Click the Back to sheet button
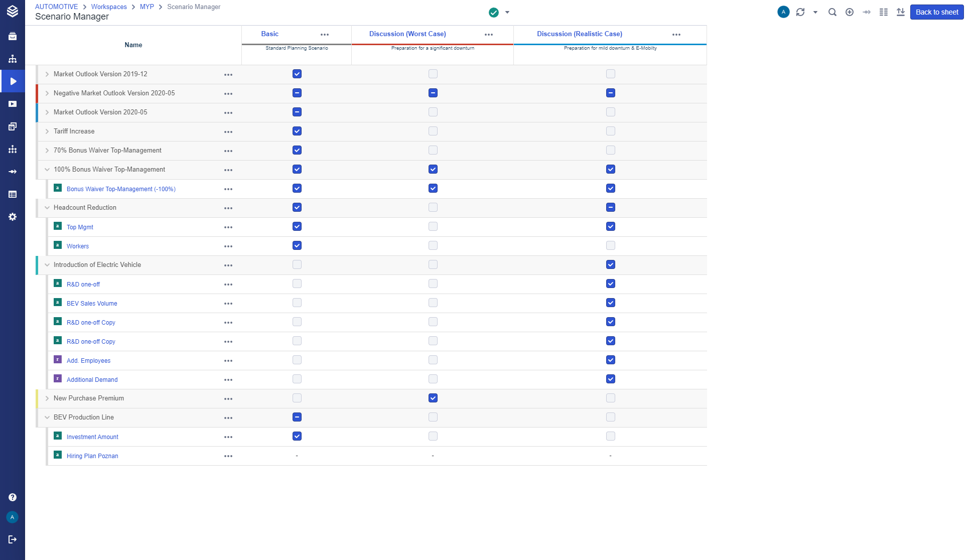Screen dimensions: 975x560 (936, 12)
